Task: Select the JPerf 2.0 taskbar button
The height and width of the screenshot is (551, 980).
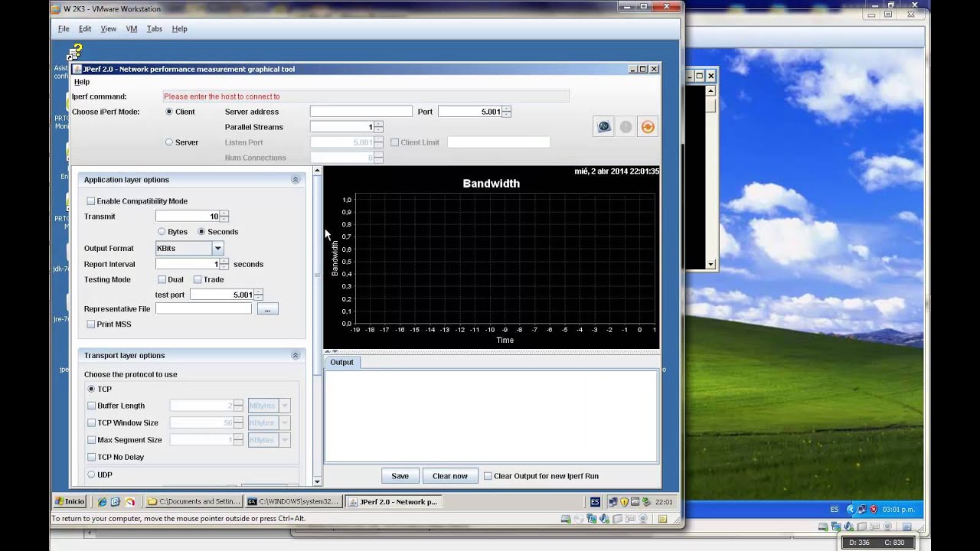Action: click(x=393, y=502)
